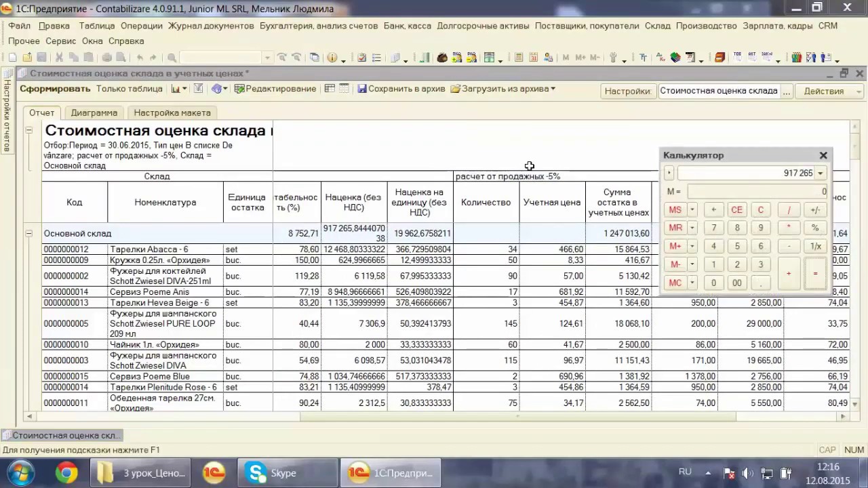This screenshot has width=868, height=488.
Task: Open the calculator display history dropdown
Action: [821, 173]
